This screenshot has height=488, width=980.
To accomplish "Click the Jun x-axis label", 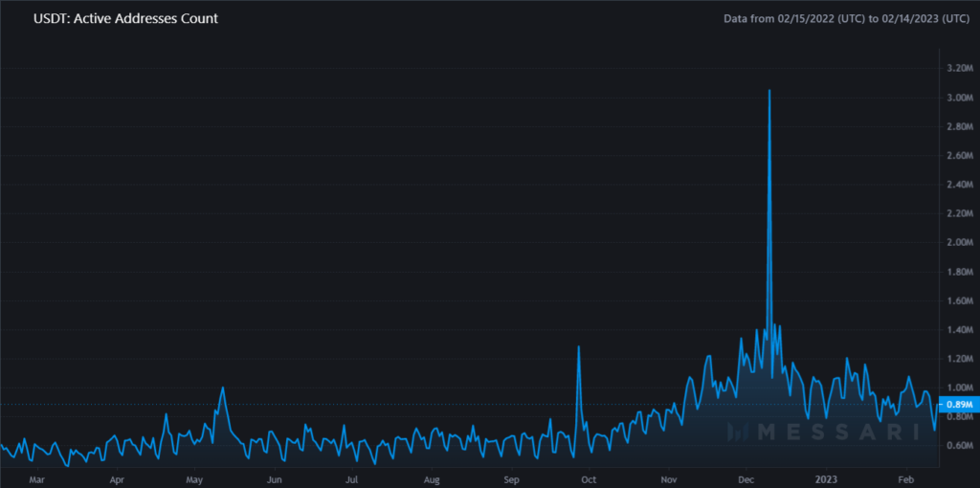I will 274,480.
